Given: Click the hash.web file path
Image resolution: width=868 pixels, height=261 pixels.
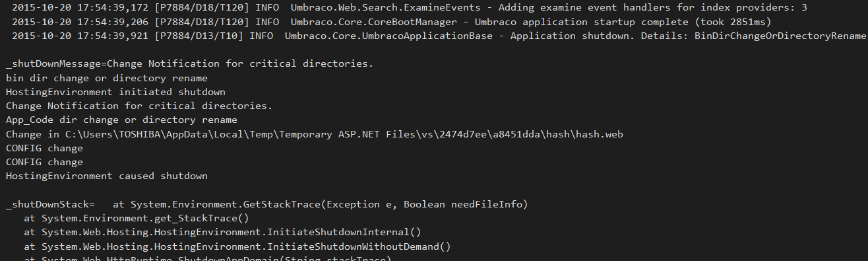Looking at the screenshot, I should click(344, 134).
